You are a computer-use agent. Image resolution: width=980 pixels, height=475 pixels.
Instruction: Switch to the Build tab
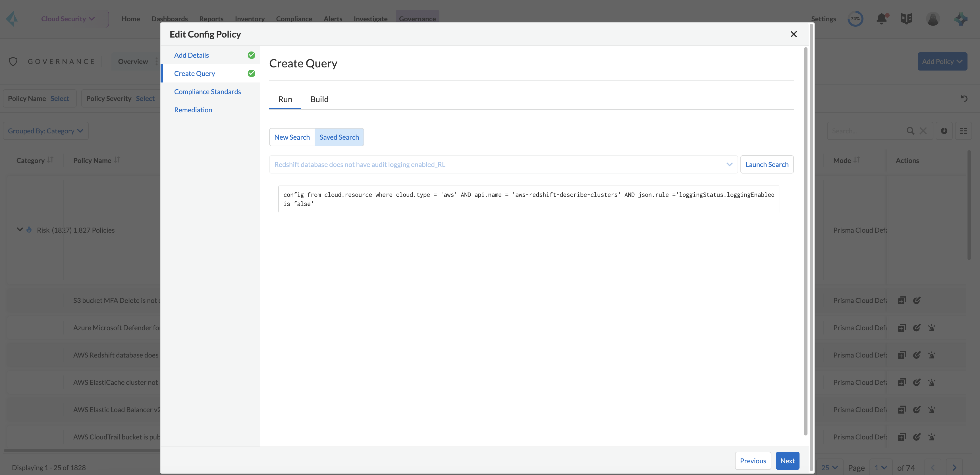[x=319, y=99]
